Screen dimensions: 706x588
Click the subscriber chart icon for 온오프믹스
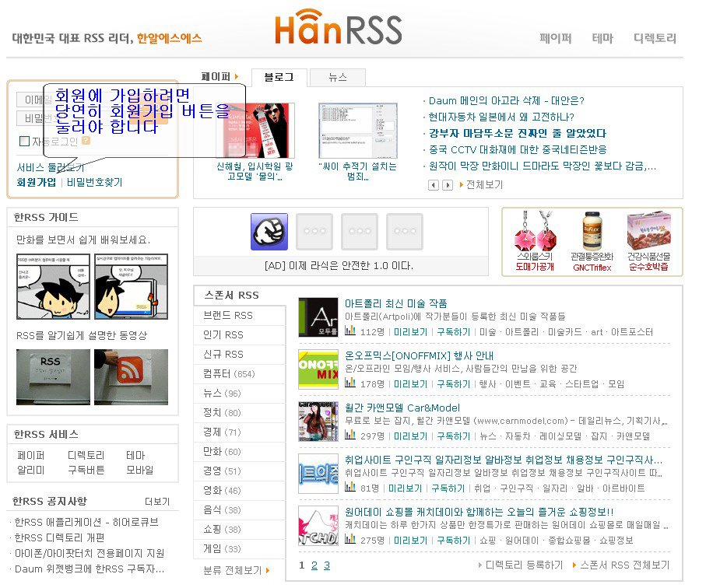(x=349, y=383)
